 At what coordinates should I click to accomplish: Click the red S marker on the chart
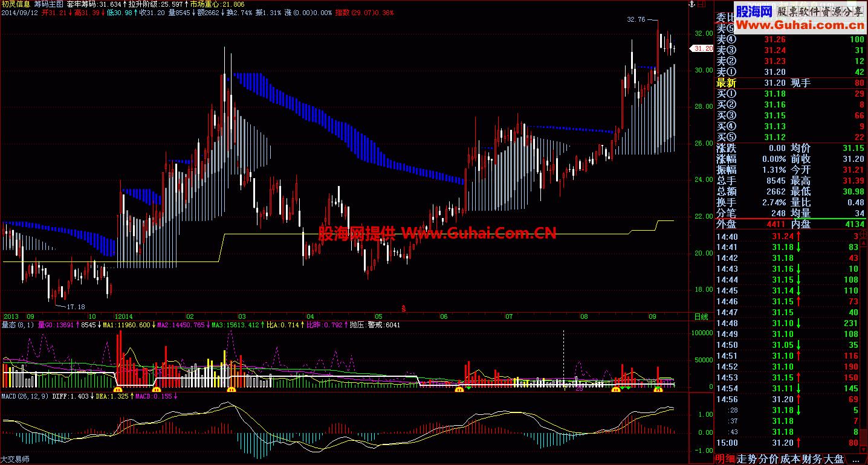[x=403, y=308]
